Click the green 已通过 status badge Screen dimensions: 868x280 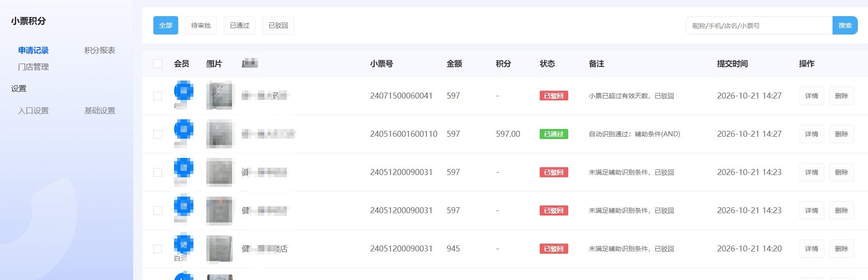click(553, 134)
